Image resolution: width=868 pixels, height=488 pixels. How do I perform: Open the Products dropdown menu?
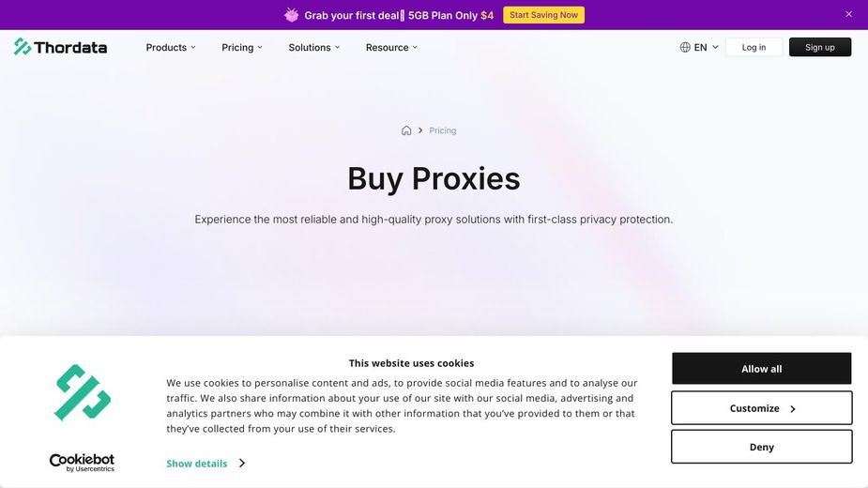pyautogui.click(x=171, y=48)
